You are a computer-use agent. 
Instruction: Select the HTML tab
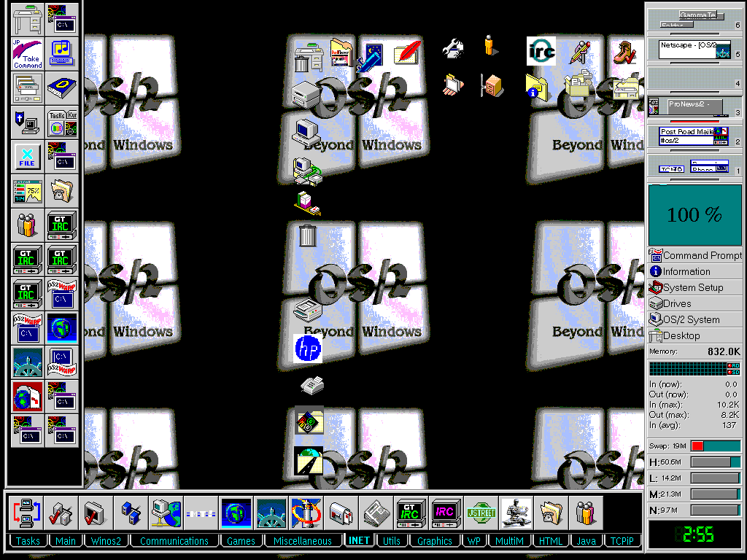point(550,541)
